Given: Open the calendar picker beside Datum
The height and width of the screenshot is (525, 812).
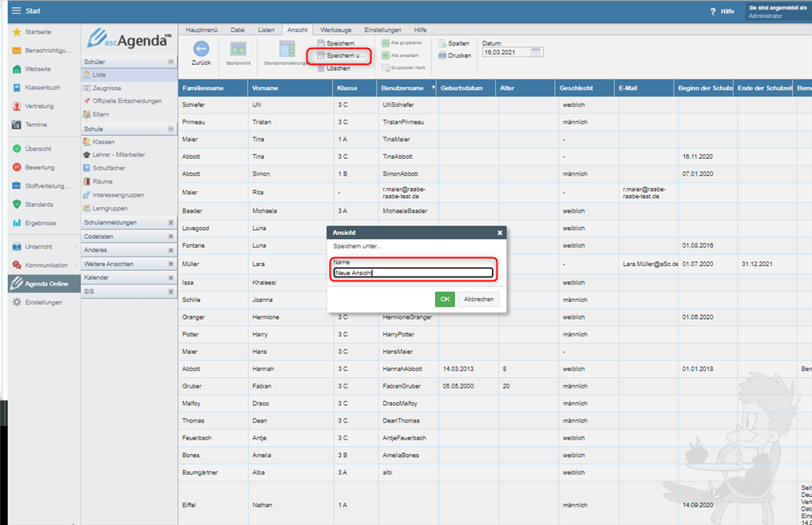Looking at the screenshot, I should tap(537, 52).
